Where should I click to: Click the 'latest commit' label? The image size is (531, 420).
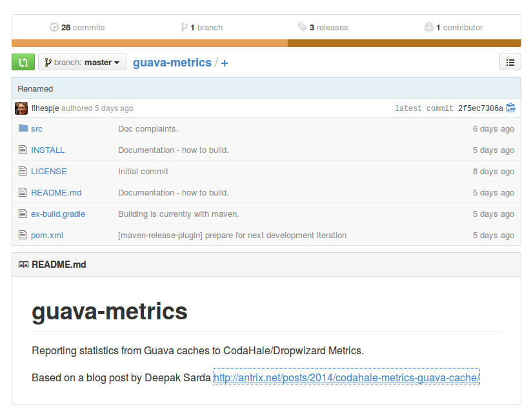coord(424,108)
